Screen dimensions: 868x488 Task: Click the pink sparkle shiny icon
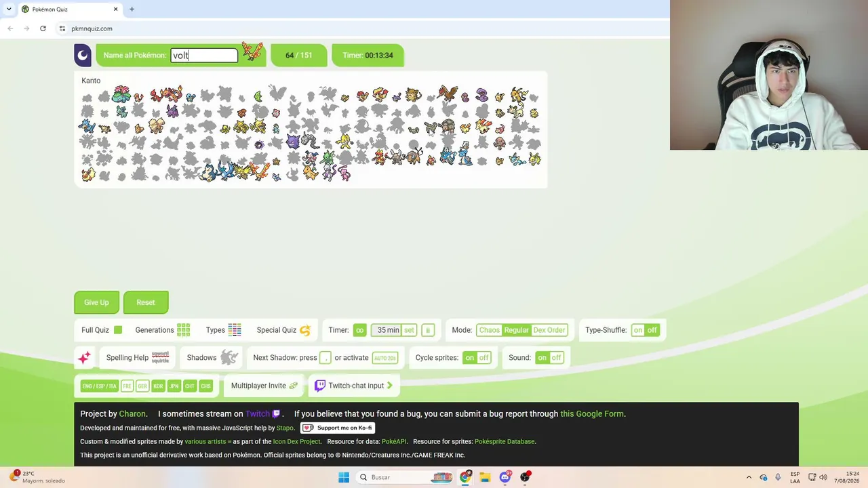[x=84, y=358]
